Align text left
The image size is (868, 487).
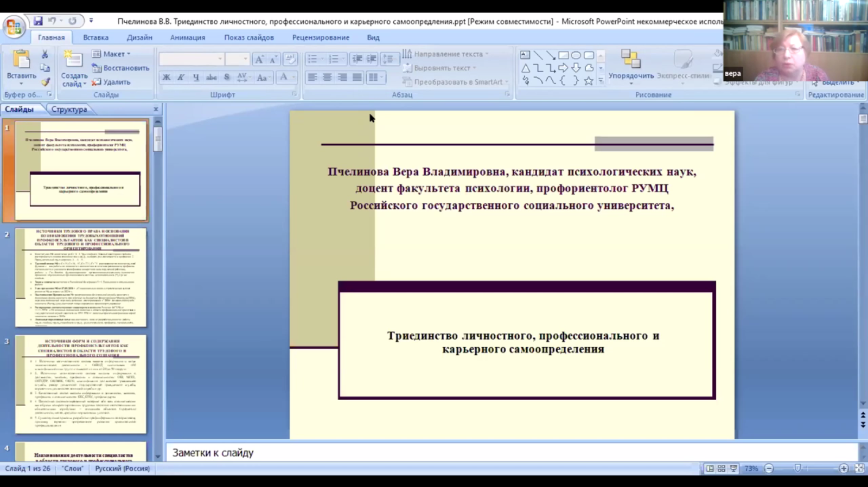pos(312,78)
